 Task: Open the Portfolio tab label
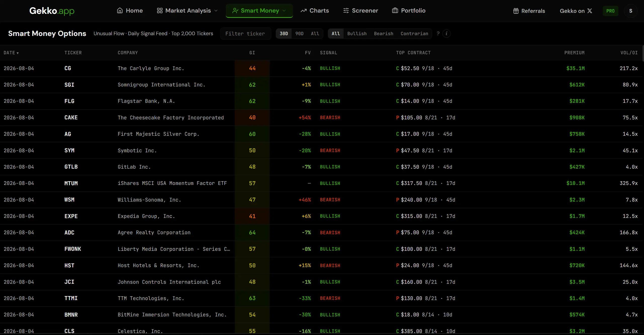click(413, 11)
